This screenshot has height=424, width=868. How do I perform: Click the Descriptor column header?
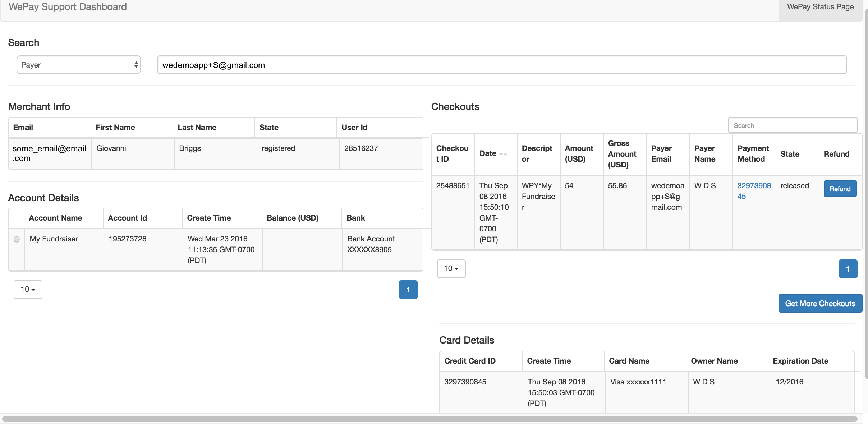[538, 154]
